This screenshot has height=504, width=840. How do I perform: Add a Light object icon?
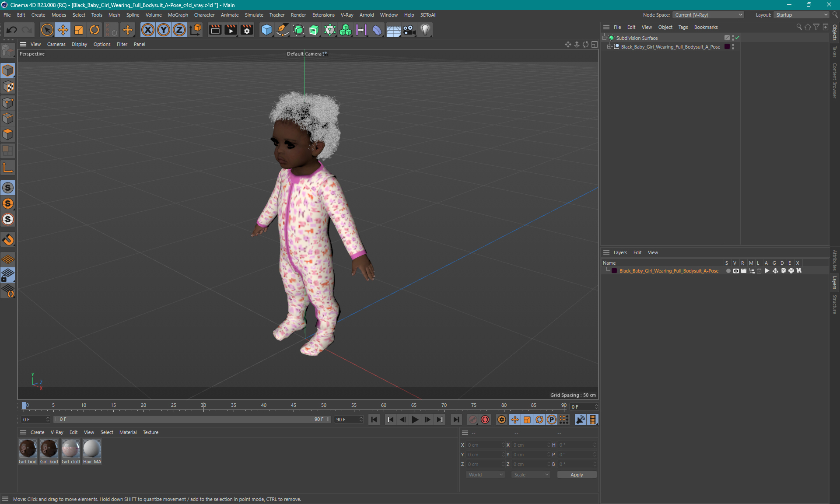click(425, 30)
